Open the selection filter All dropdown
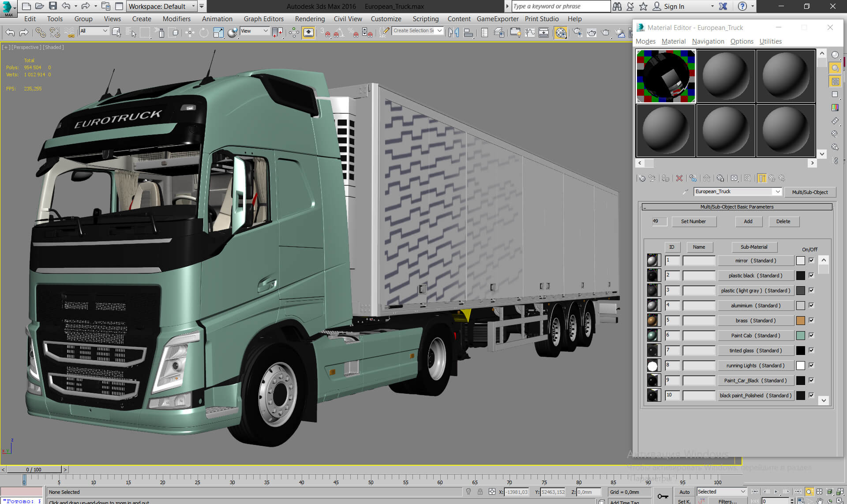This screenshot has width=847, height=504. pos(94,31)
